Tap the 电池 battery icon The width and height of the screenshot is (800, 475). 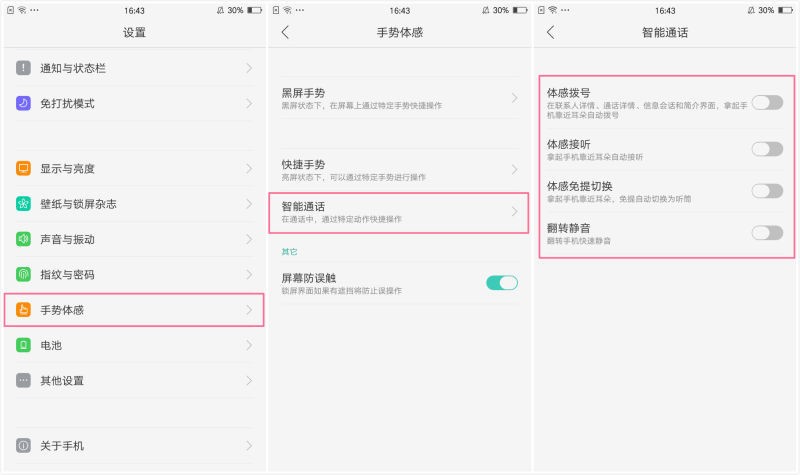(23, 345)
